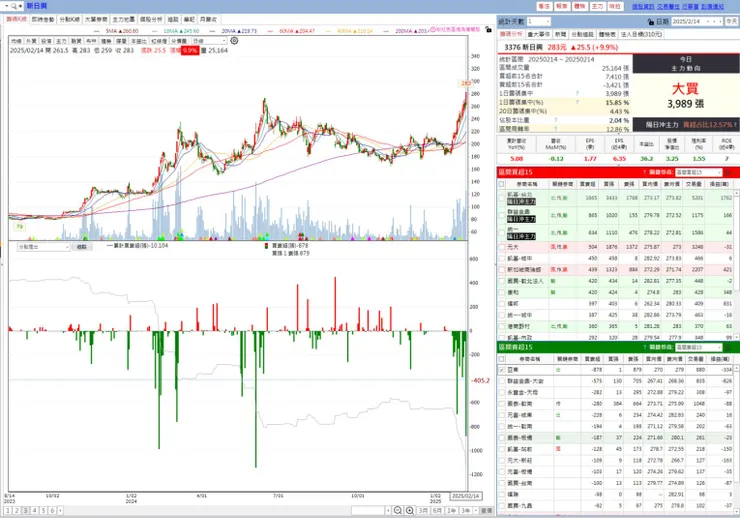Screen dimensions: 740x518
Task: Click scrollbar of the 區間買超15 table
Action: point(736,264)
